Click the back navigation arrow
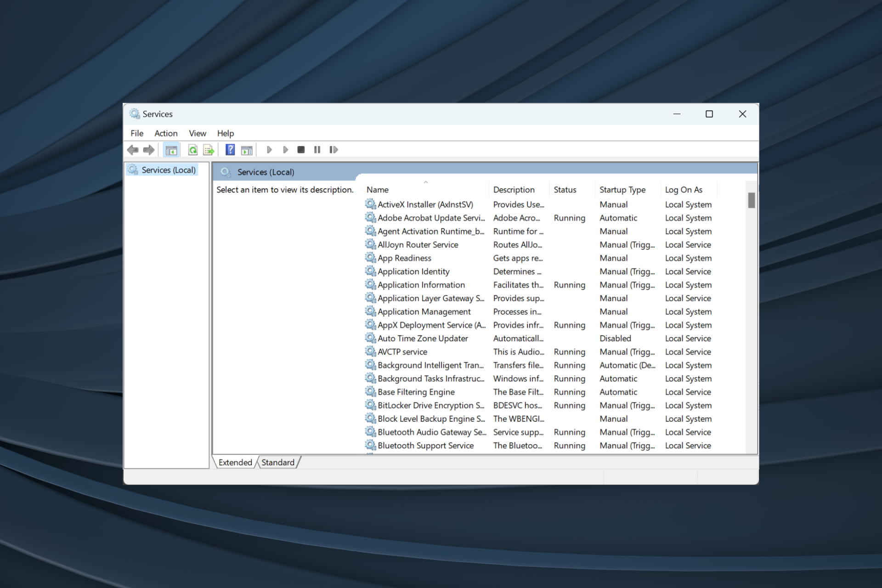This screenshot has height=588, width=882. (x=133, y=149)
